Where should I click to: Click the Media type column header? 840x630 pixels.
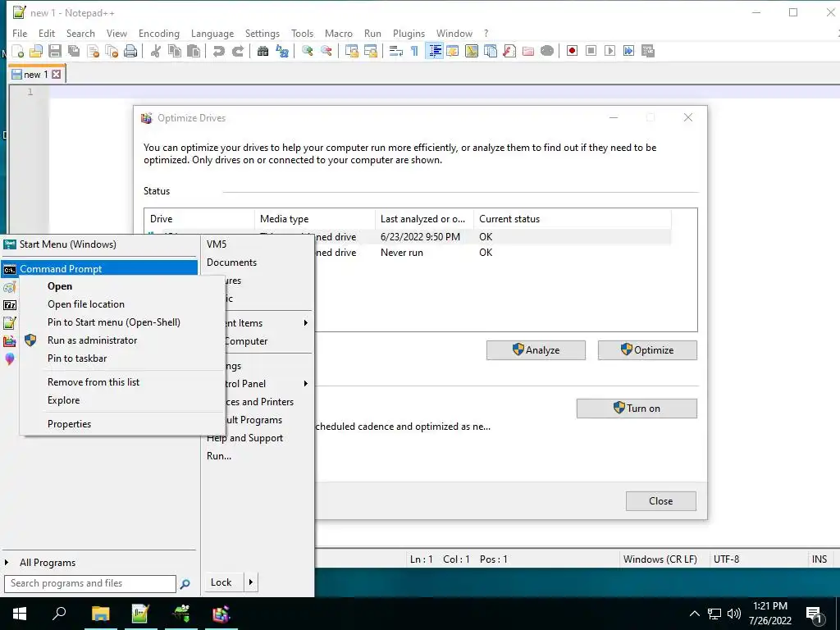click(x=314, y=219)
